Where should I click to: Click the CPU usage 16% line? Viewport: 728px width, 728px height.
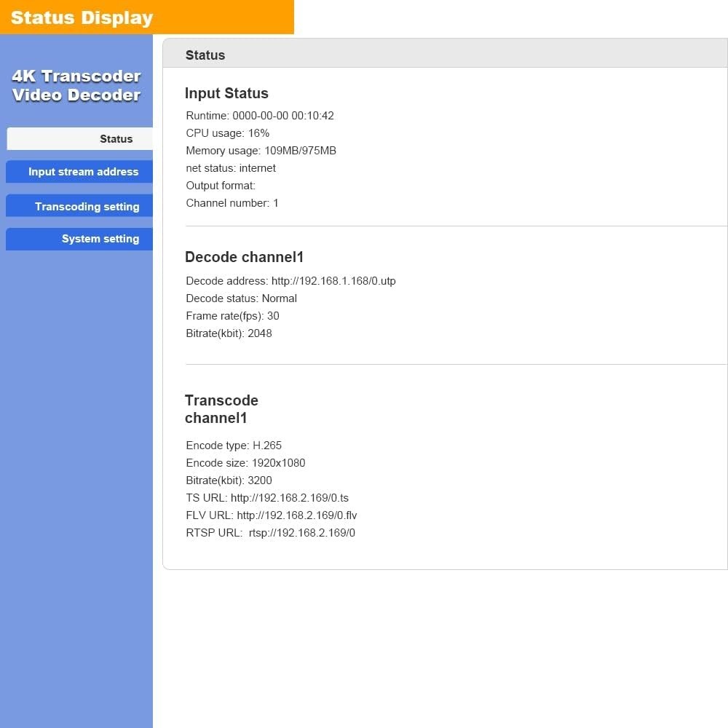pos(227,133)
